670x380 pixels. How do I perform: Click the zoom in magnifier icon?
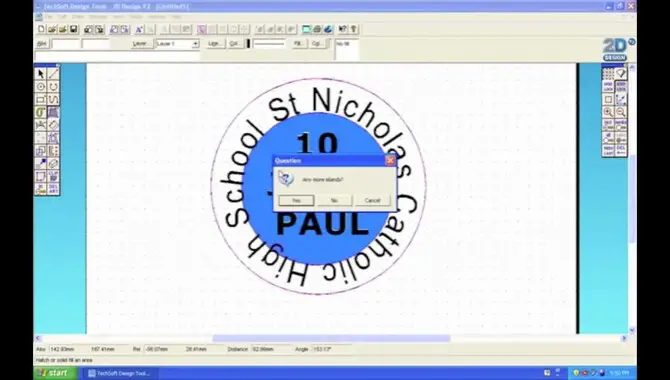[x=608, y=112]
